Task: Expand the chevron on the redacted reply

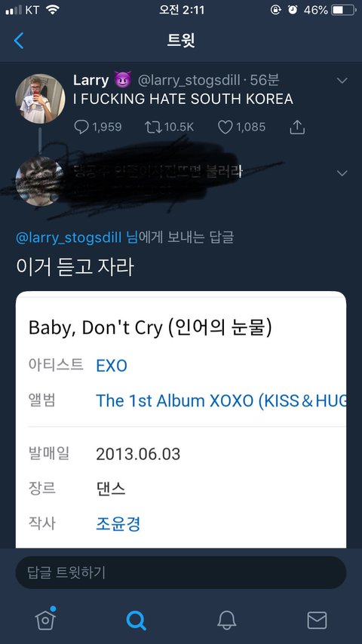Action: click(342, 173)
